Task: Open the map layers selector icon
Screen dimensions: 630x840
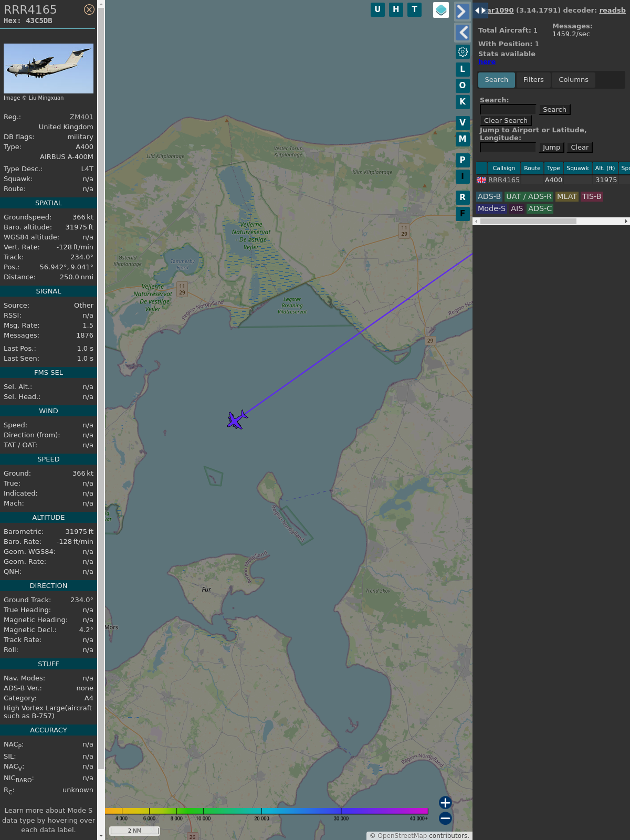Action: tap(441, 10)
